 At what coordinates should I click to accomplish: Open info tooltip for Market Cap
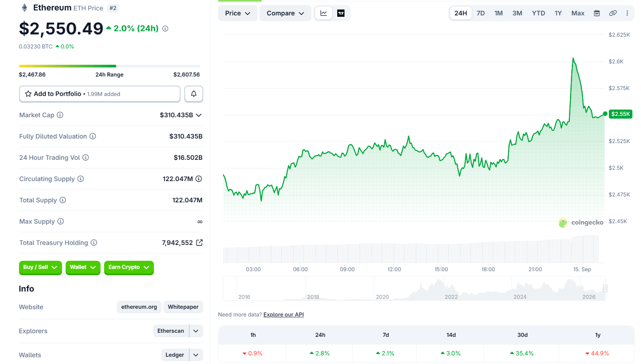pos(60,115)
